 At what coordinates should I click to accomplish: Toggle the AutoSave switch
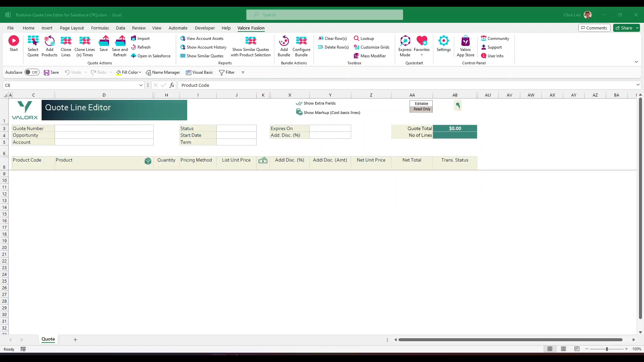pos(32,72)
